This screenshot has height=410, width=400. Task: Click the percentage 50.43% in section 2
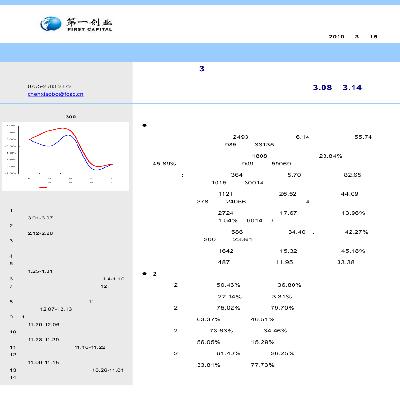[228, 285]
